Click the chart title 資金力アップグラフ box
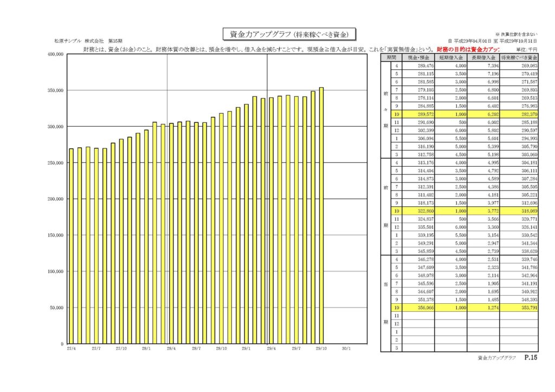 pyautogui.click(x=289, y=34)
